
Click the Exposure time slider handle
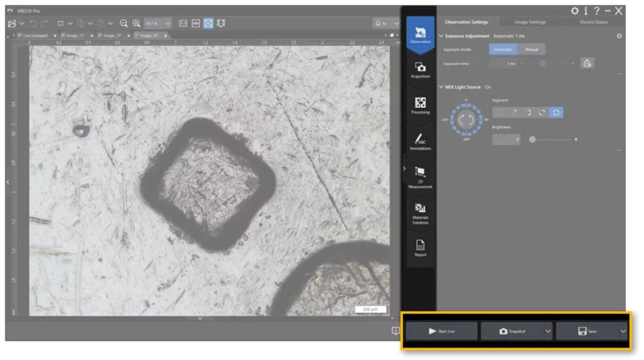tap(543, 64)
